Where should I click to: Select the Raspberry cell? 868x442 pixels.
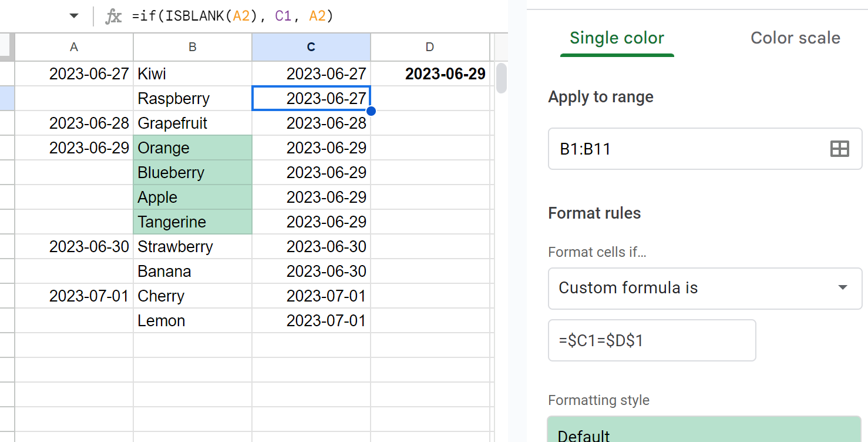[x=193, y=98]
